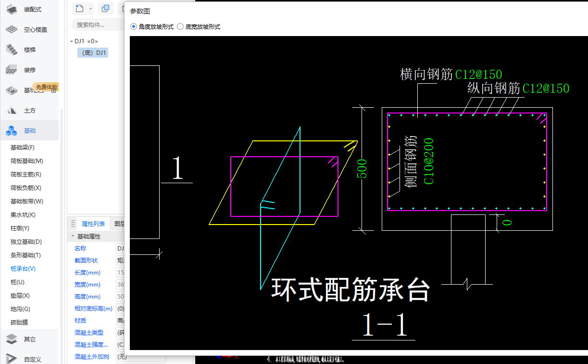Choose 垫层(X) component type

coord(20,296)
